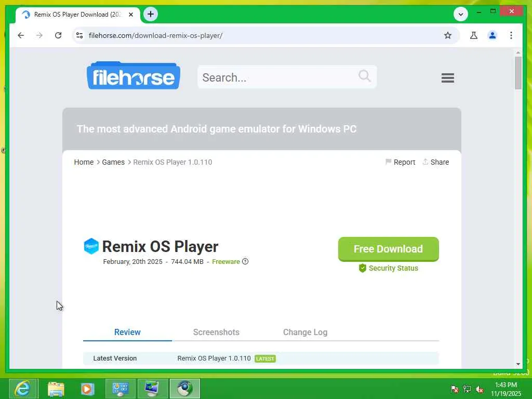Click the FileHorse logo
Viewport: 532px width, 399px height.
tap(134, 76)
